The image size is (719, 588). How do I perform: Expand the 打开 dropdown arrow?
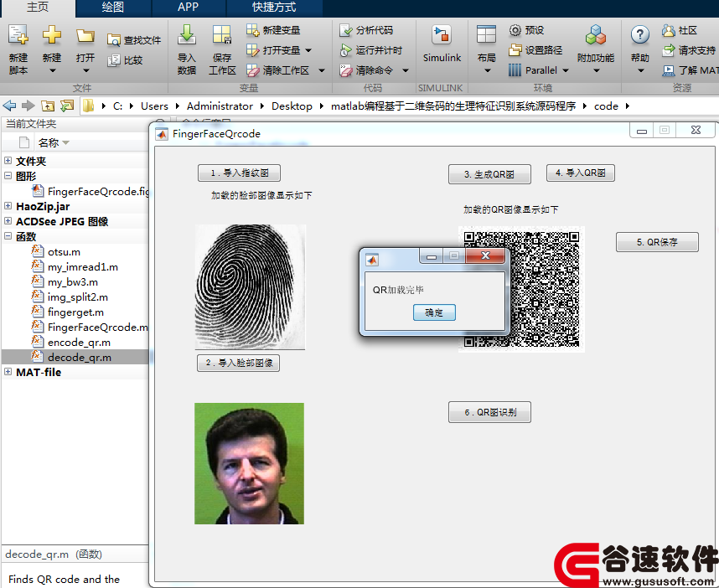85,70
